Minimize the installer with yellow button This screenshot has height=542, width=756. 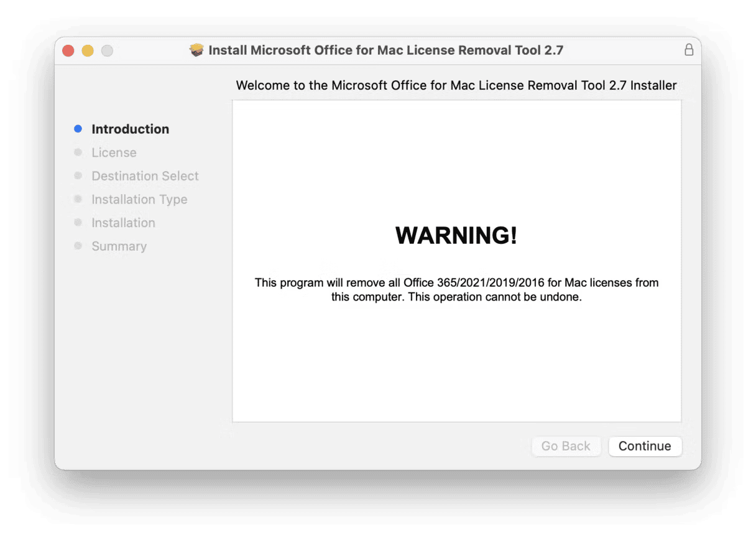click(x=88, y=50)
